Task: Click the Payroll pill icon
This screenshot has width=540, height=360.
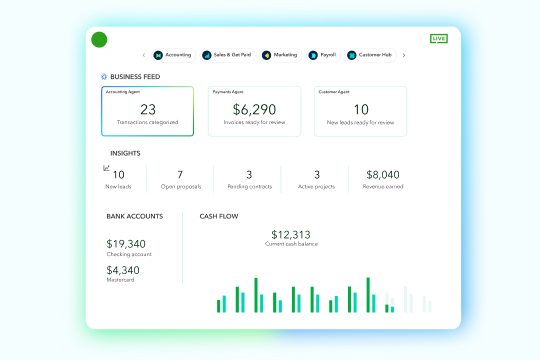Action: click(x=313, y=55)
